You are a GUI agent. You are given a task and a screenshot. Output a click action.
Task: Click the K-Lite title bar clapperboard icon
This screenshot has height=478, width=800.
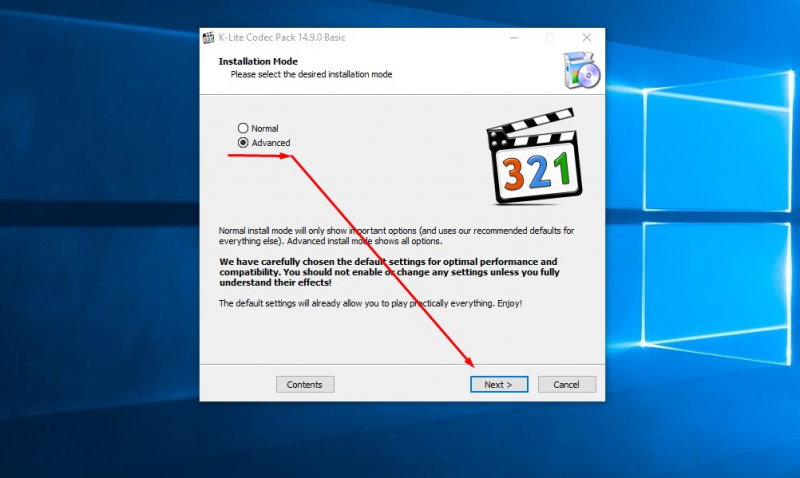pyautogui.click(x=208, y=37)
